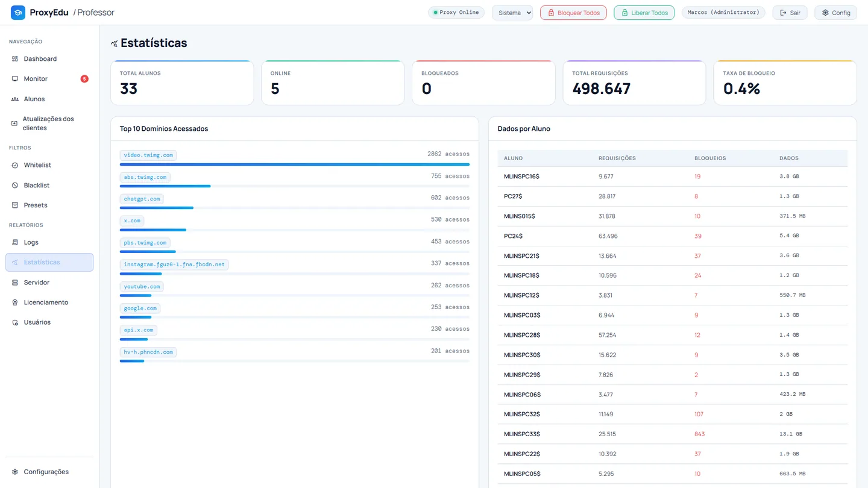Click the Blacklist blocked circle icon

click(x=15, y=186)
